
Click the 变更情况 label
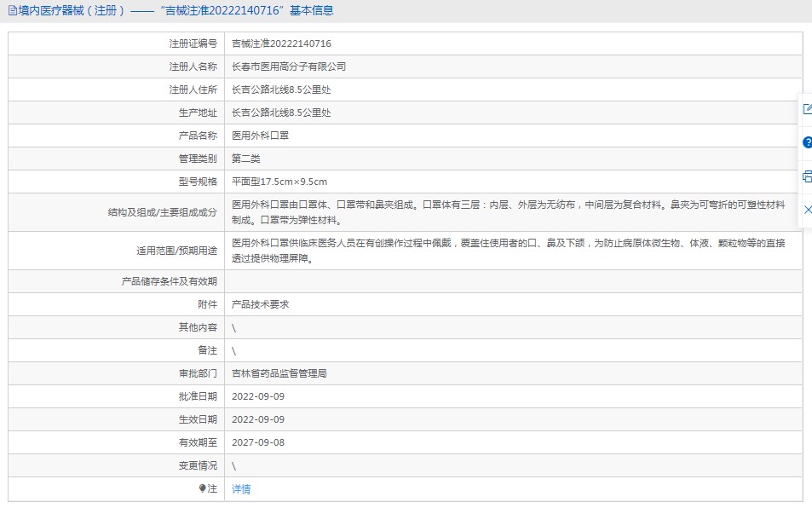pos(198,465)
